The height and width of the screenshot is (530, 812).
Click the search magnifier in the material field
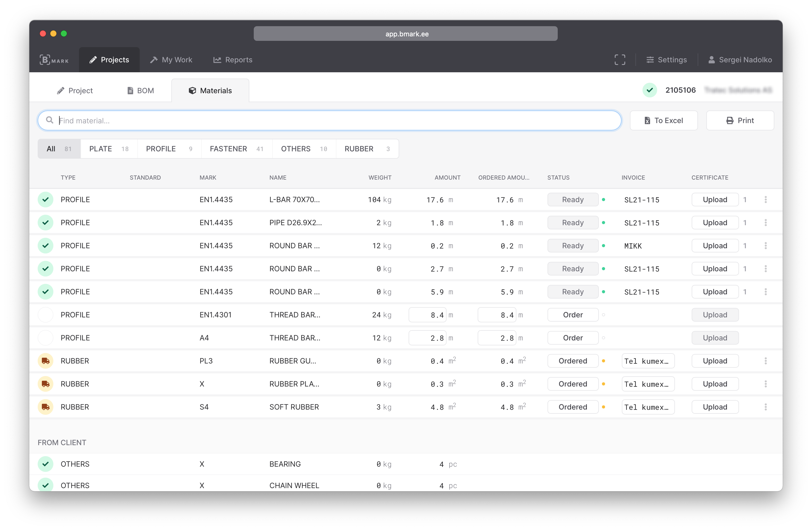49,120
